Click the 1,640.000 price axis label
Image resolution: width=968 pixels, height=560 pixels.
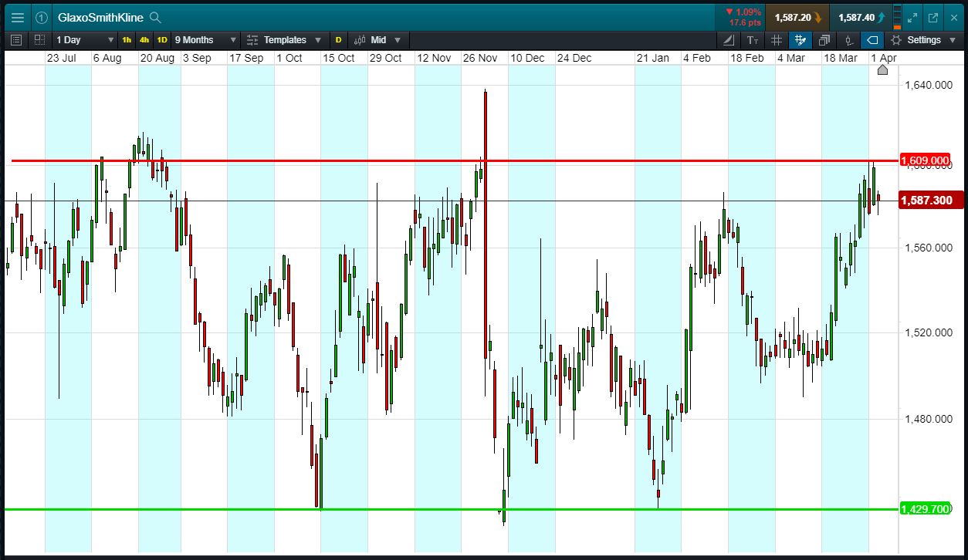(927, 86)
